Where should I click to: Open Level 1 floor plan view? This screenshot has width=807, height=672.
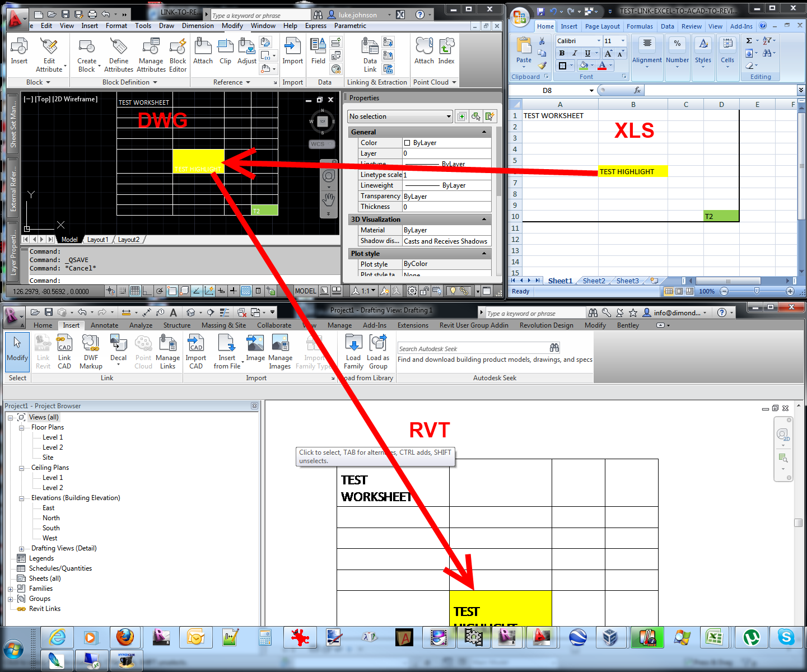point(53,437)
